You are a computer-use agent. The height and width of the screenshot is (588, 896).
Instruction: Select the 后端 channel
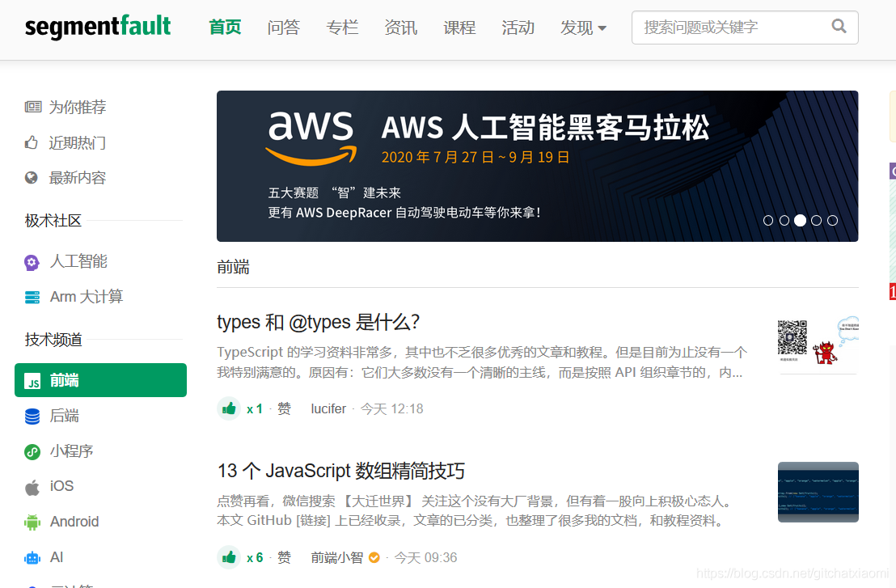64,416
